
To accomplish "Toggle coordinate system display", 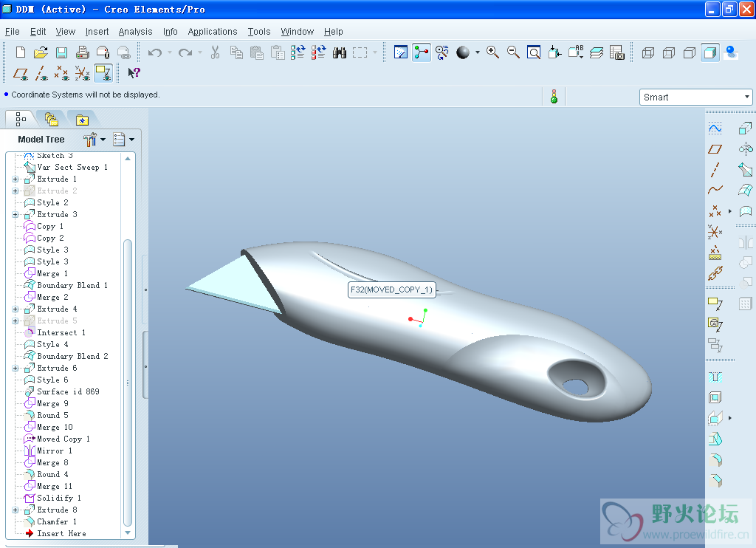I will pos(83,73).
